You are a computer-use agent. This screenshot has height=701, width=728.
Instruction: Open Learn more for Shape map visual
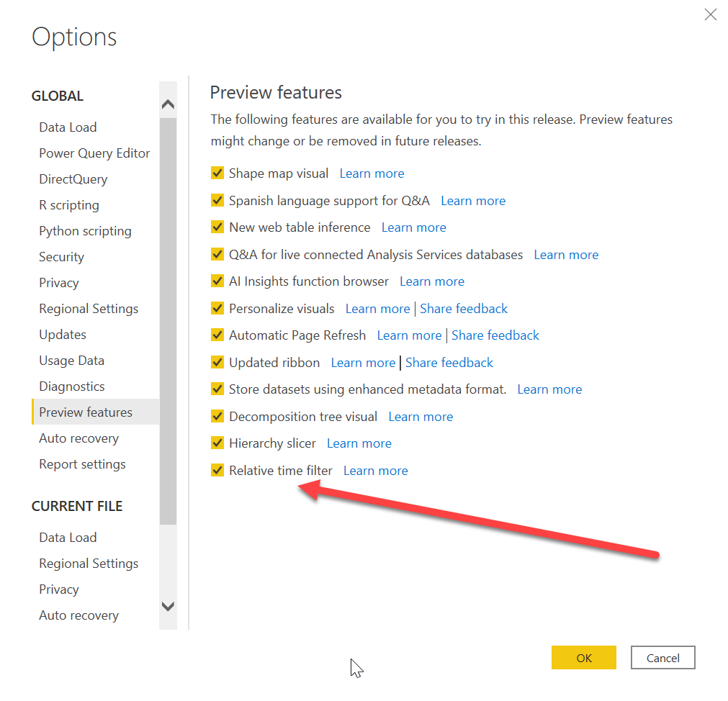(x=372, y=173)
